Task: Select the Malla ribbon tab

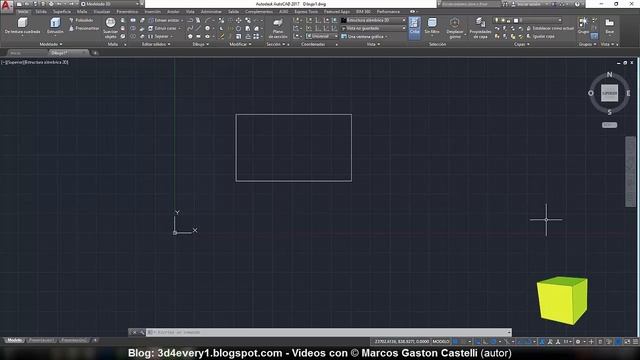Action: point(82,11)
